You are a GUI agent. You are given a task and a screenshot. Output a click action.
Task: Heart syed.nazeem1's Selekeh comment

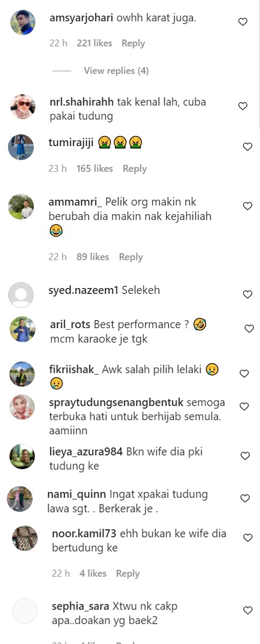tap(248, 294)
